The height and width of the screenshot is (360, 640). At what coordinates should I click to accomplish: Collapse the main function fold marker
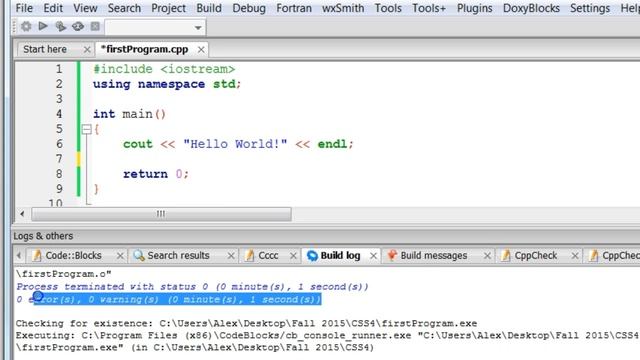(87, 129)
